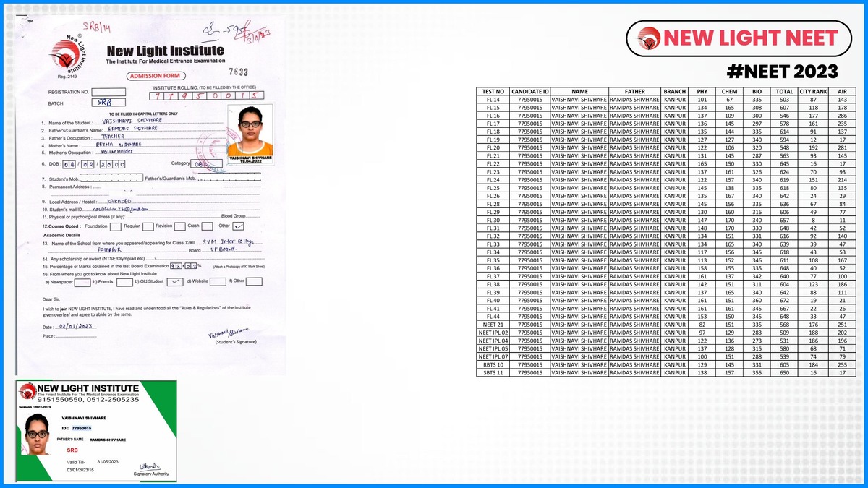Click the AIR column header in table
This screenshot has height=488, width=868.
tap(841, 92)
